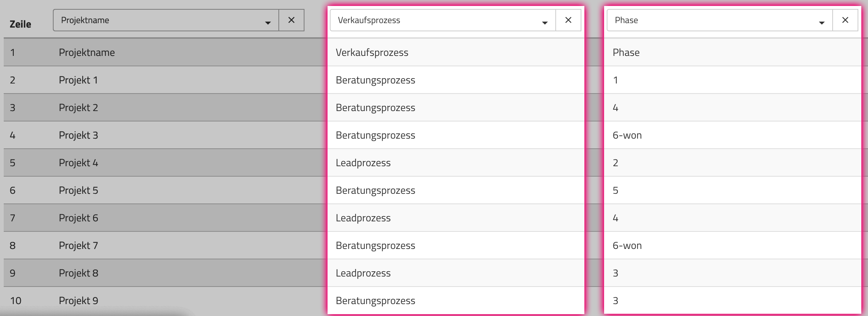Select the Projekt 1 cell
This screenshot has height=316, width=868.
click(78, 80)
